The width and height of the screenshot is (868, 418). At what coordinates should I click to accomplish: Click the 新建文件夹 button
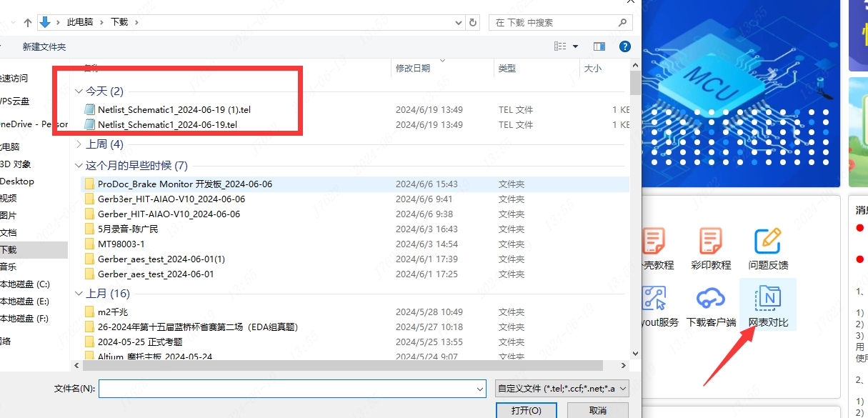44,46
